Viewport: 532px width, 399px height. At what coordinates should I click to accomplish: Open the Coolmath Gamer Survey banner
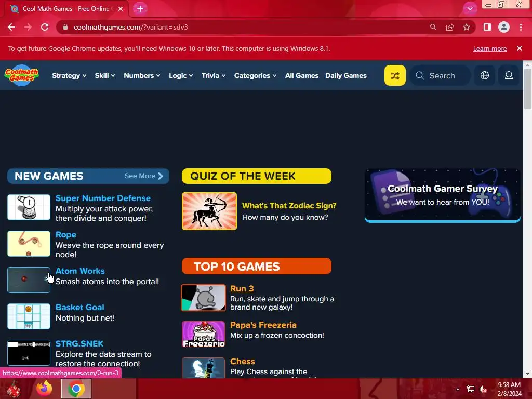443,195
